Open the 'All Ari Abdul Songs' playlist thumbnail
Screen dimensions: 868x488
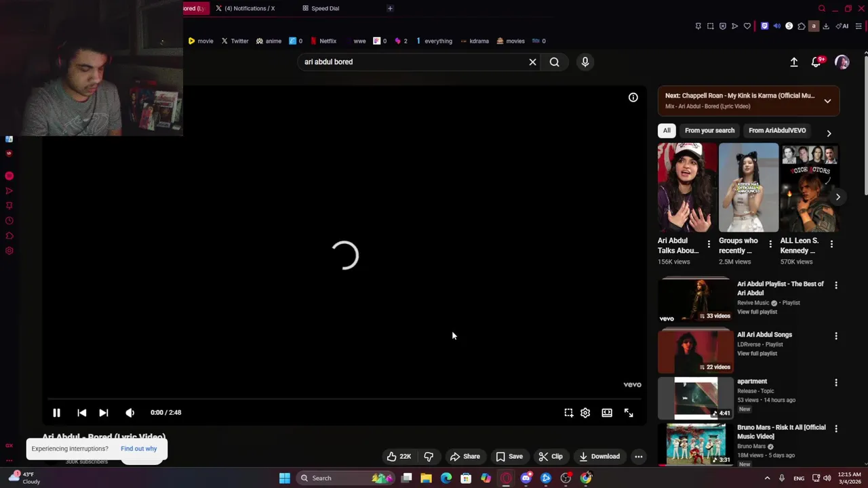coord(696,351)
